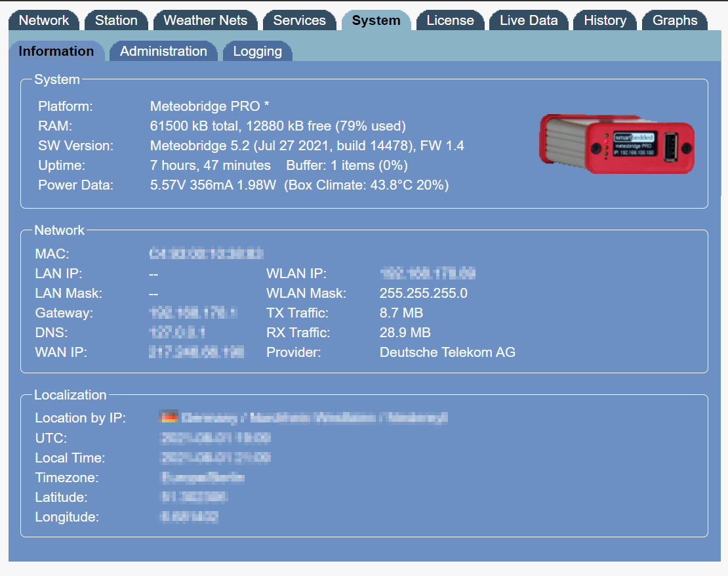728x576 pixels.
Task: Switch to the Graphs tab
Action: pos(675,20)
